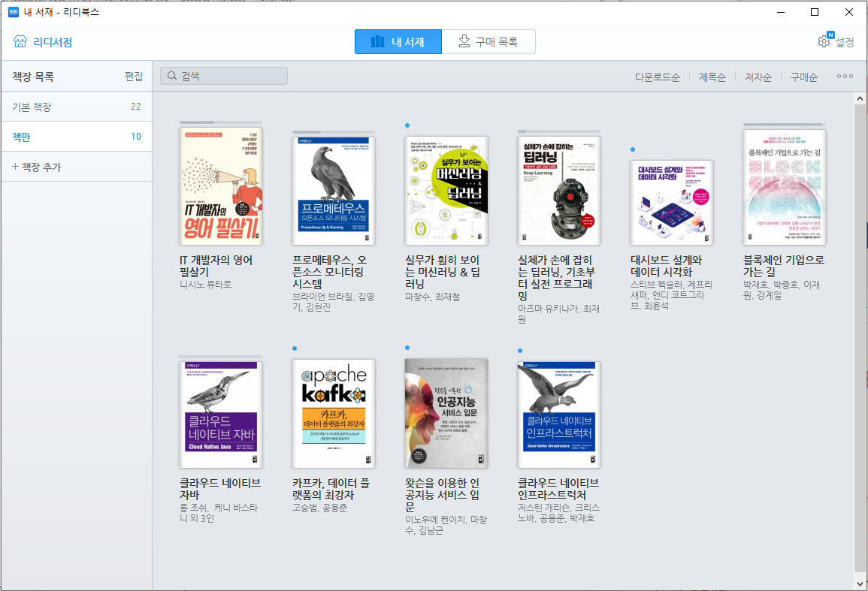Open IT 개발자의 영어 필살기 book cover
This screenshot has height=591, width=868.
[221, 186]
